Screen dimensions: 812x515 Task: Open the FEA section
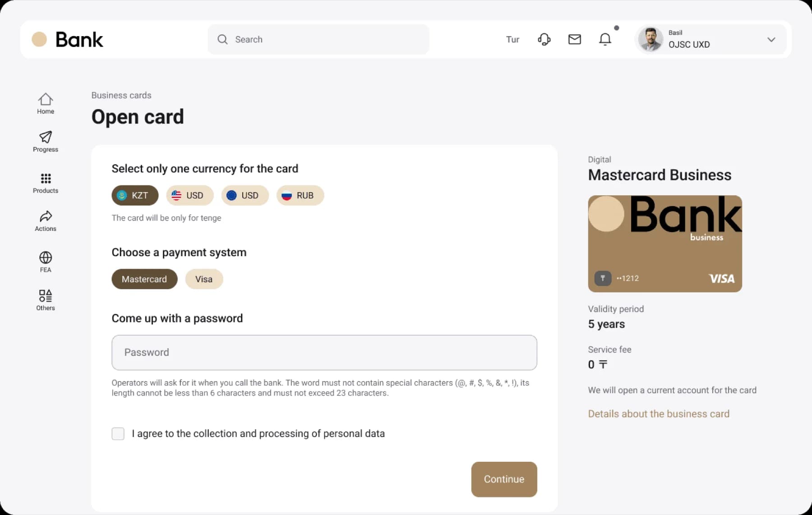point(45,262)
